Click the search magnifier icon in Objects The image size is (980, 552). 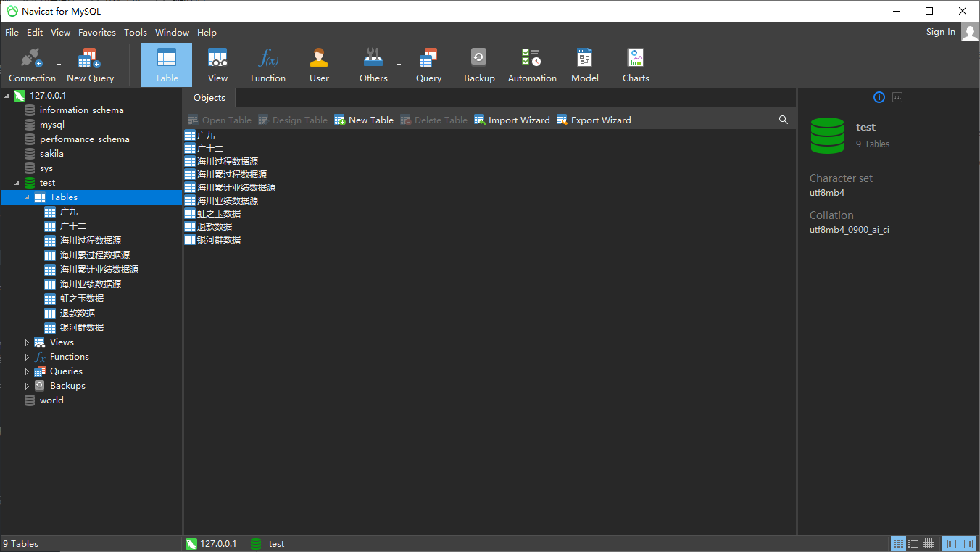tap(783, 120)
